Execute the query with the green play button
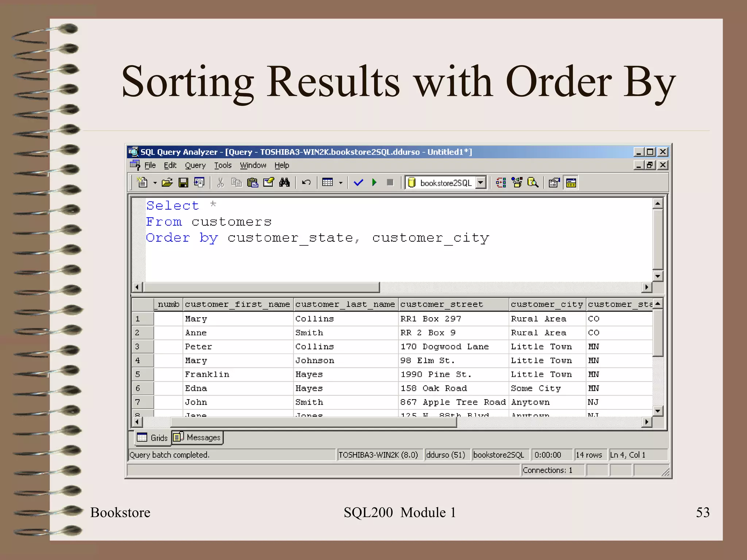This screenshot has height=560, width=747. coord(374,182)
